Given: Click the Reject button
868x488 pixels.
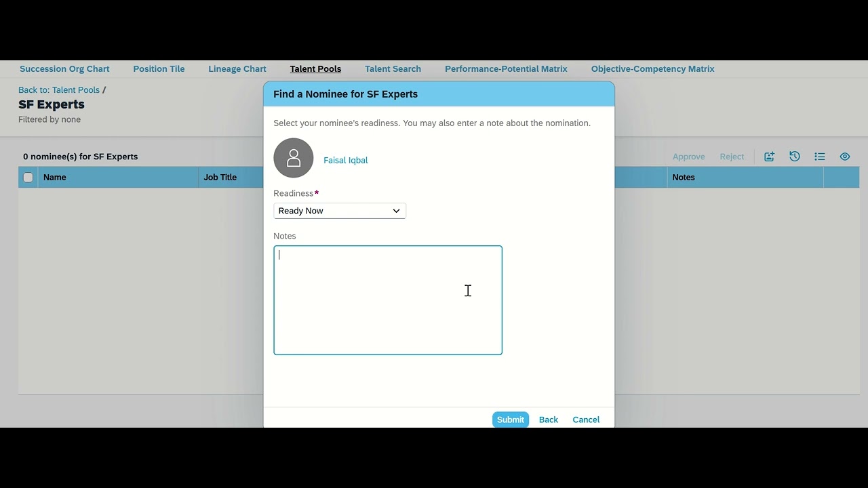Looking at the screenshot, I should pyautogui.click(x=732, y=157).
